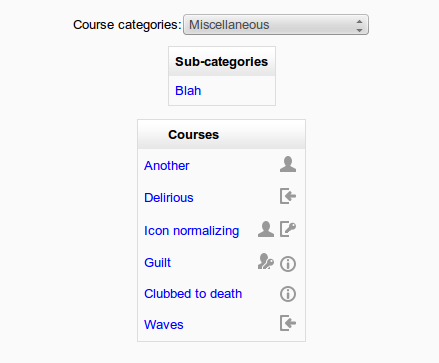439x363 pixels.
Task: Click the Miscellaneous dropdown stepper arrows
Action: pos(359,25)
